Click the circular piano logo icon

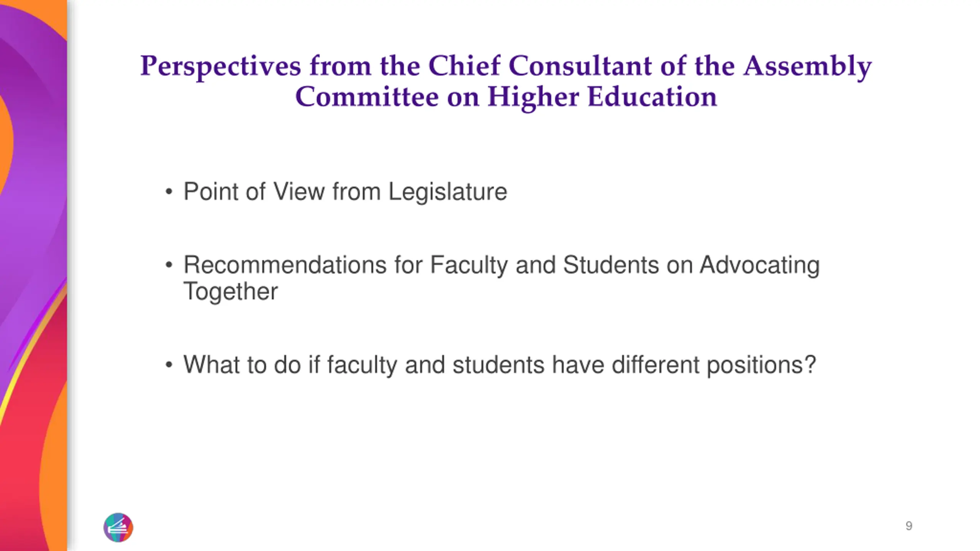tap(118, 527)
